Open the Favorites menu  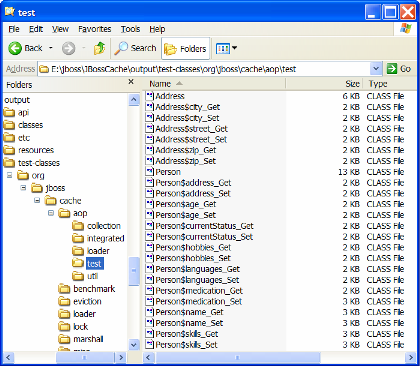[95, 29]
